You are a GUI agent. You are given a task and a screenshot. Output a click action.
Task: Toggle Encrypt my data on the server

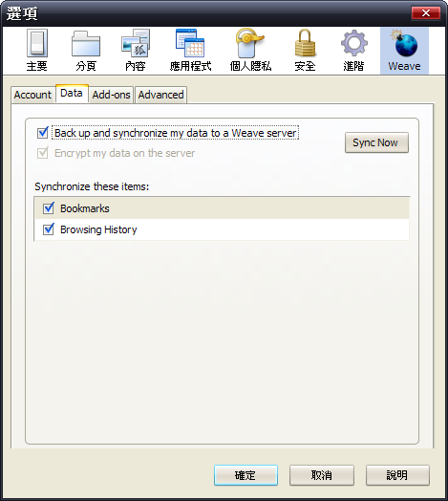click(42, 153)
